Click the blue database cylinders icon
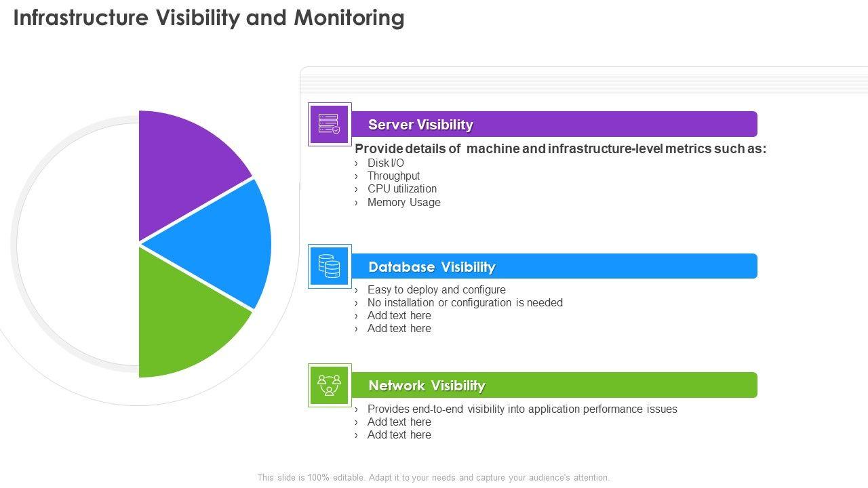Image resolution: width=868 pixels, height=488 pixels. click(330, 266)
